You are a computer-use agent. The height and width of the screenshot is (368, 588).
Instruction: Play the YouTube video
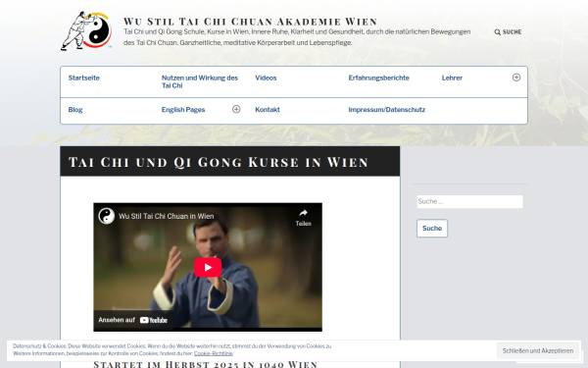click(208, 267)
